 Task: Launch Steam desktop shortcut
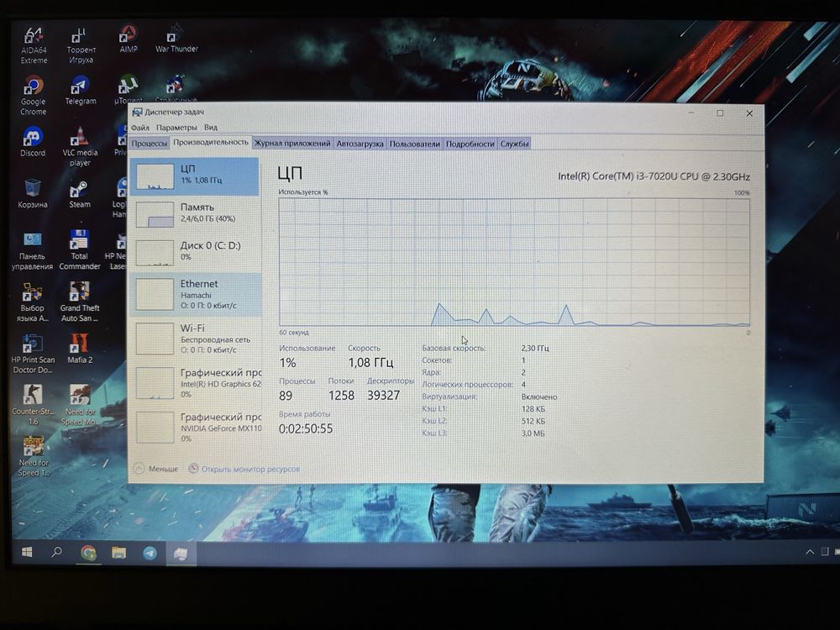point(79,194)
